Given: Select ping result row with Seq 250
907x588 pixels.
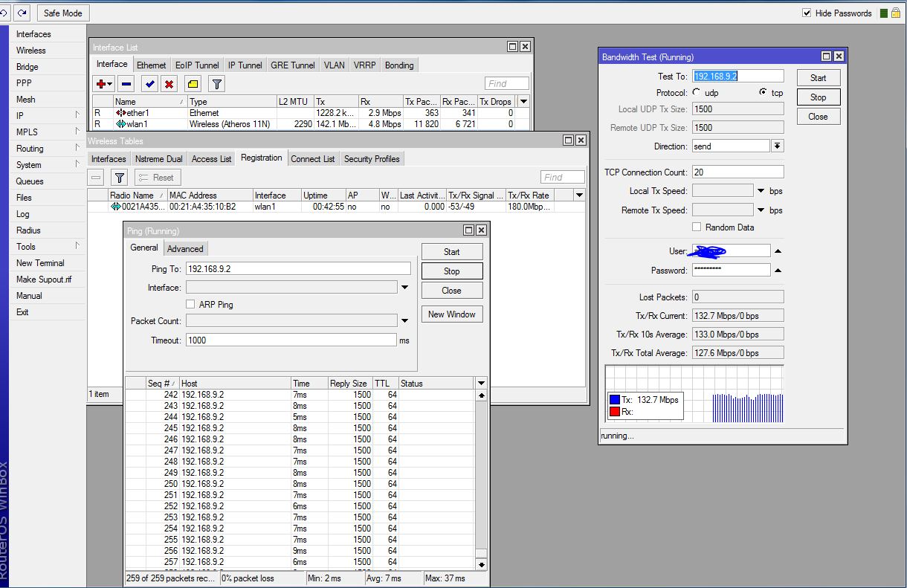Looking at the screenshot, I should click(300, 484).
